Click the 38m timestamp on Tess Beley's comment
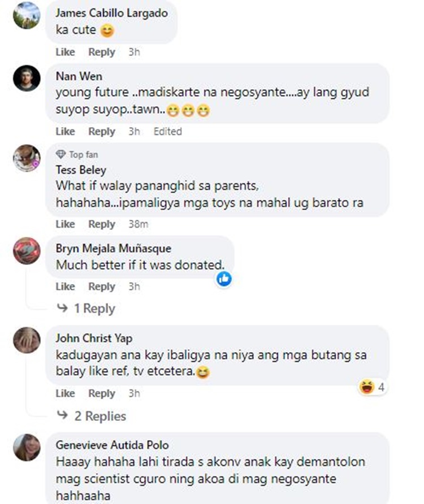Viewport: 424px width, 504px height. (x=139, y=224)
